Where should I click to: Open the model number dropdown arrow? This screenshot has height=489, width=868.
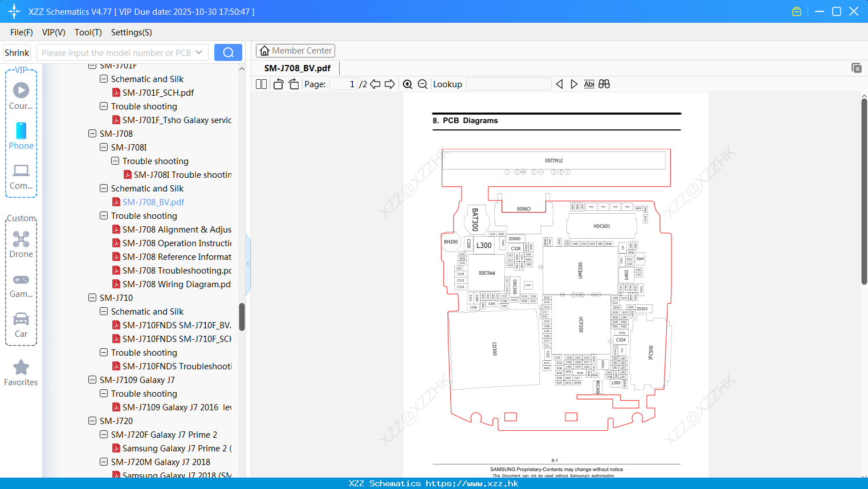point(199,52)
